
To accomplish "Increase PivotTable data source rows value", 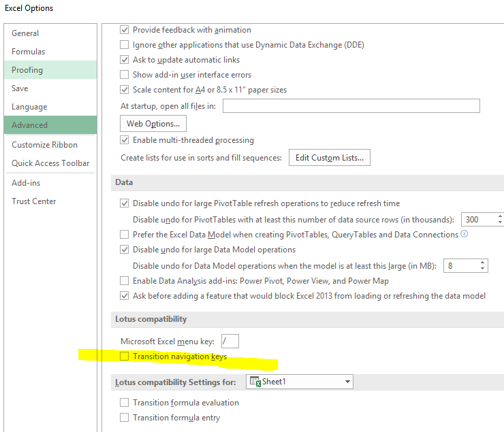I will (500, 216).
